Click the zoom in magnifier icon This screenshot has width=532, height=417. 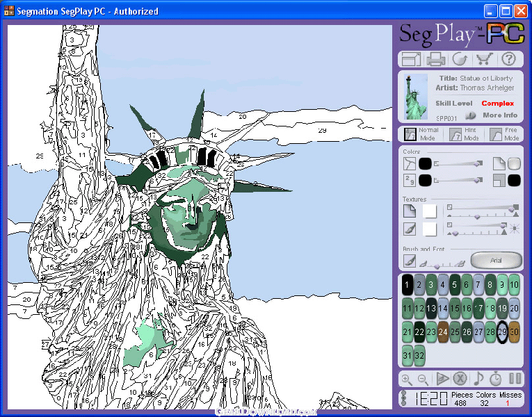[x=407, y=379]
